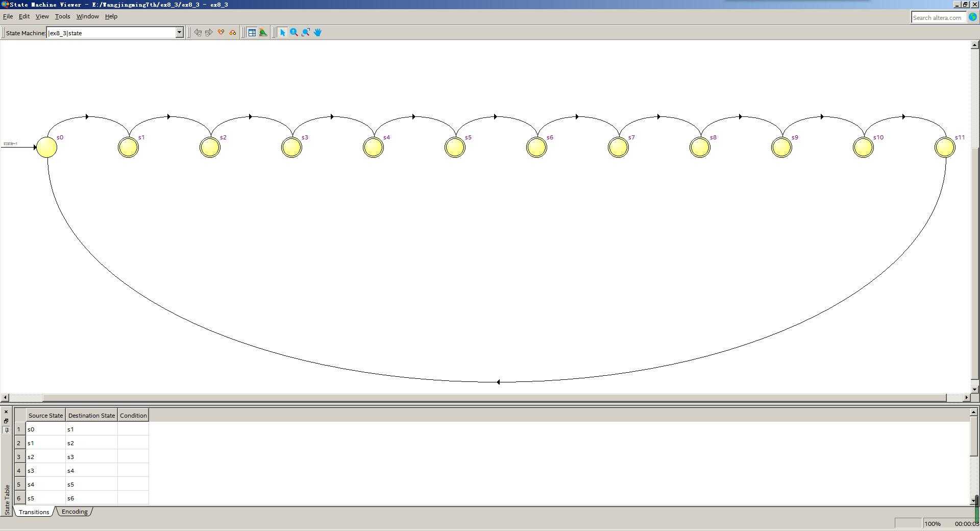Click the globe icon beside search box
This screenshot has width=980, height=531.
click(972, 17)
